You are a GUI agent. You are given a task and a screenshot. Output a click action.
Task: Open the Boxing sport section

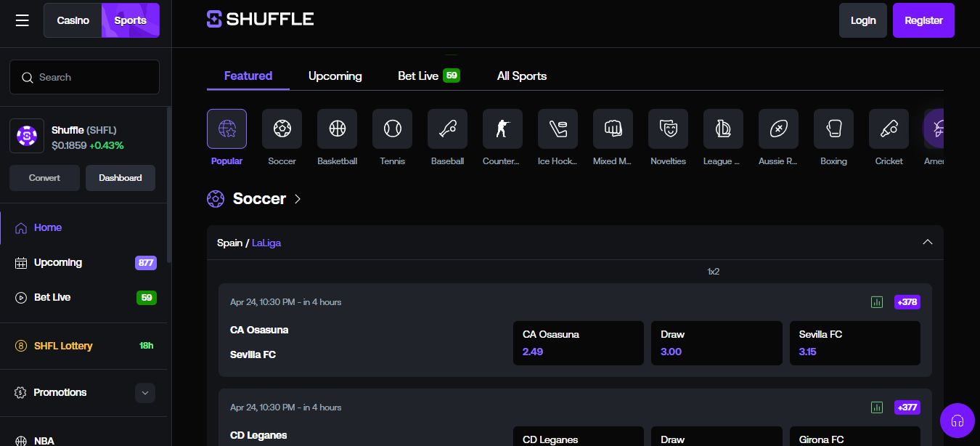coord(833,129)
